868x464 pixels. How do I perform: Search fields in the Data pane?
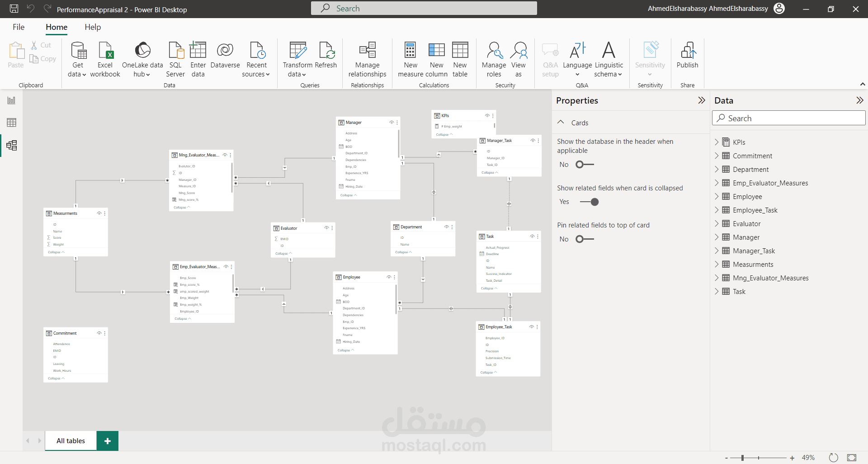coord(789,118)
